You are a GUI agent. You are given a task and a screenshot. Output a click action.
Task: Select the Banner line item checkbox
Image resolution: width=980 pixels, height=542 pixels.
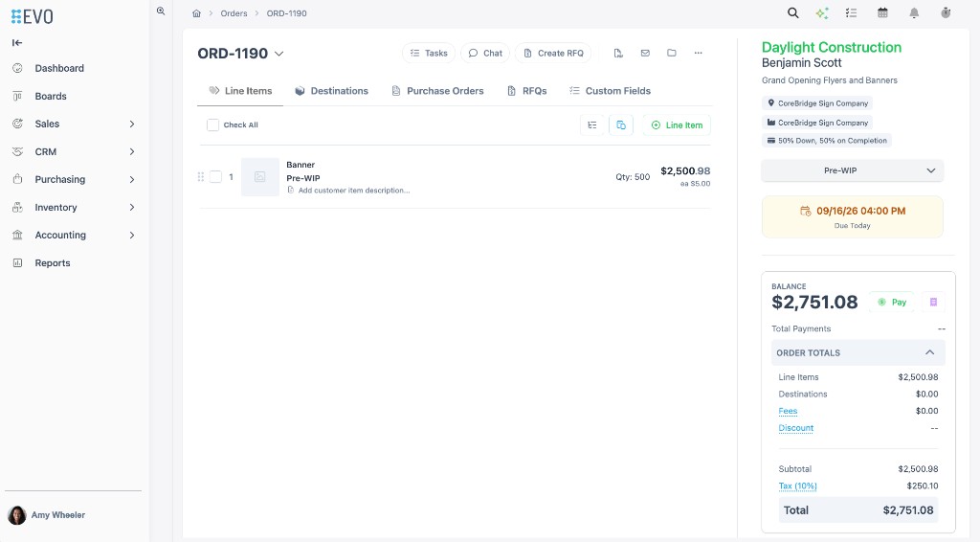point(215,177)
